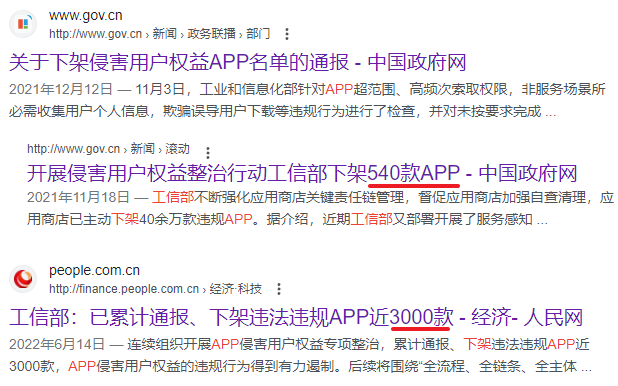Open the 工信部下架540款APP result link
The image size is (618, 386).
302,173
